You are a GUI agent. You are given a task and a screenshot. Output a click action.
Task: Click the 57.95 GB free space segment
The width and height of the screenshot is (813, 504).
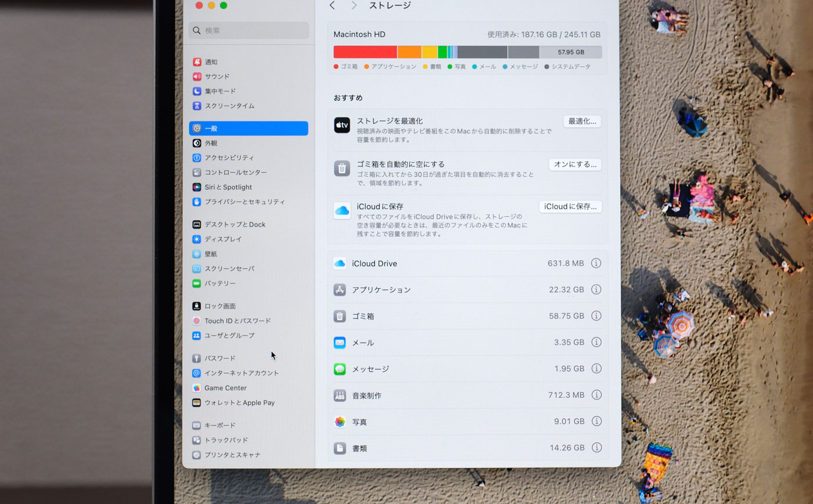(x=571, y=52)
